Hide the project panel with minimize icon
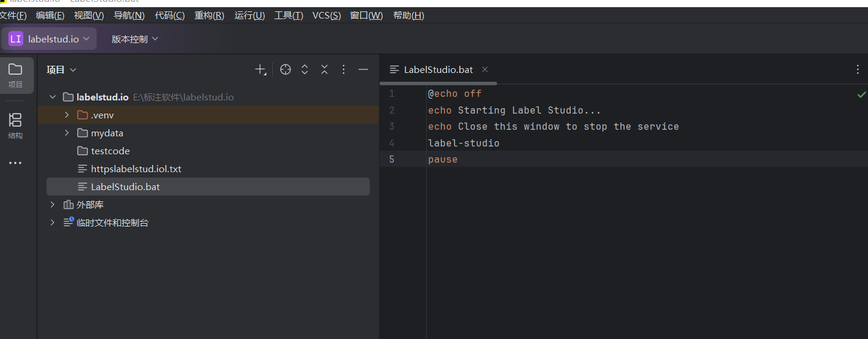This screenshot has width=868, height=339. point(363,70)
